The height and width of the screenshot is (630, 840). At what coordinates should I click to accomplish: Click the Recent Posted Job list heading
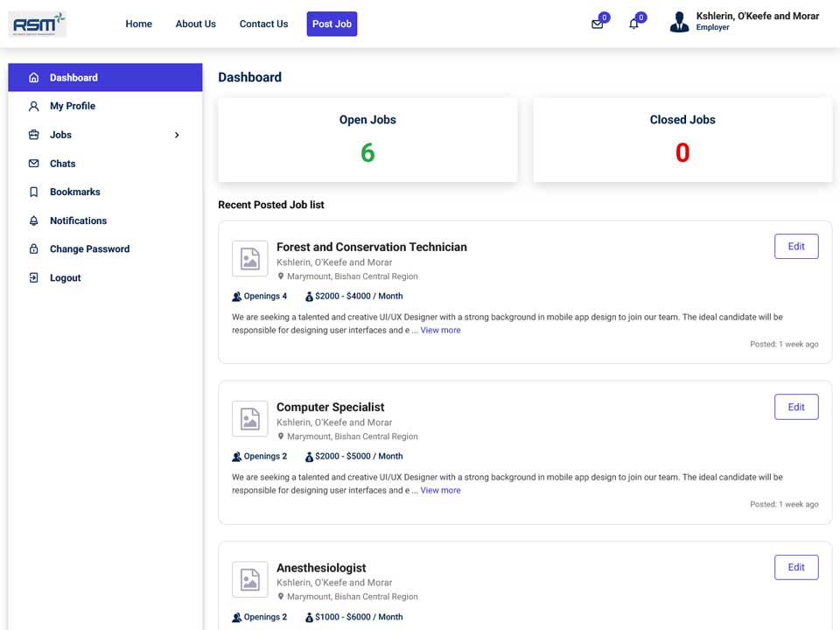click(271, 205)
